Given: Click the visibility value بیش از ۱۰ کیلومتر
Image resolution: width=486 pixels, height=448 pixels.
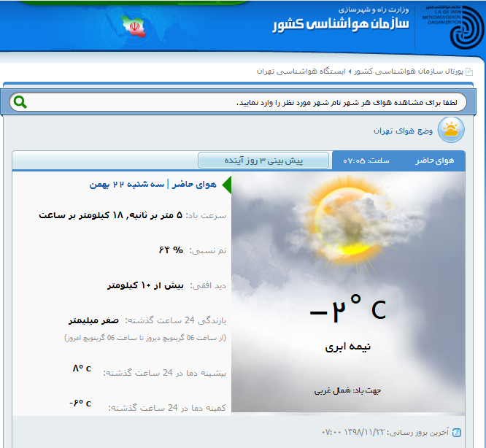Looking at the screenshot, I should tap(145, 285).
